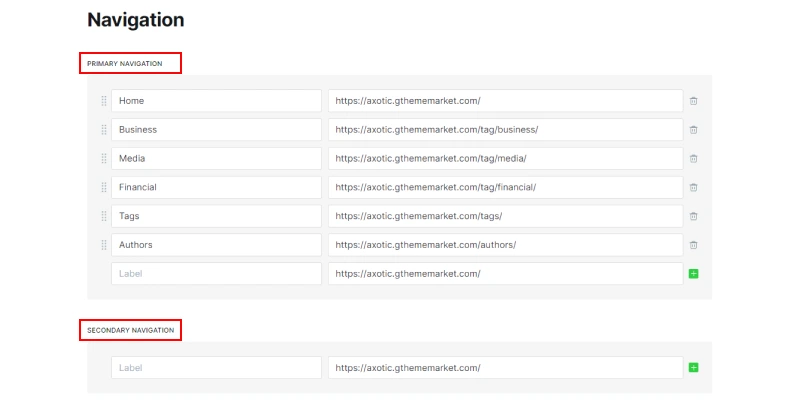Click drag handle beside Business row

click(x=103, y=130)
